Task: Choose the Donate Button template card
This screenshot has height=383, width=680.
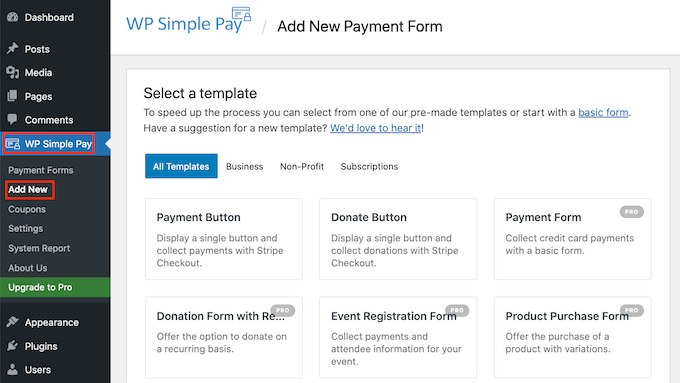Action: [398, 239]
